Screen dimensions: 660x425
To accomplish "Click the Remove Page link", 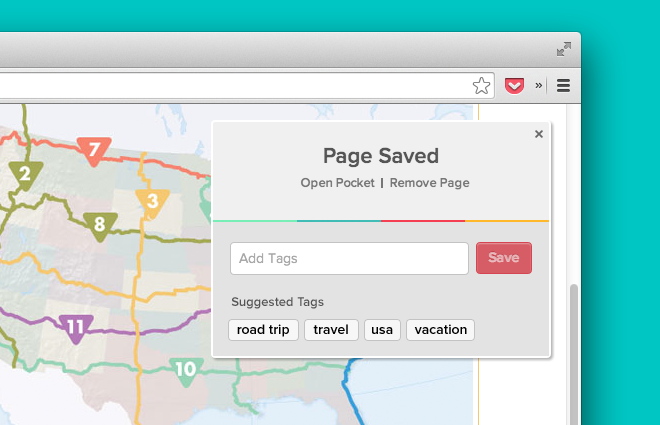I will 429,183.
